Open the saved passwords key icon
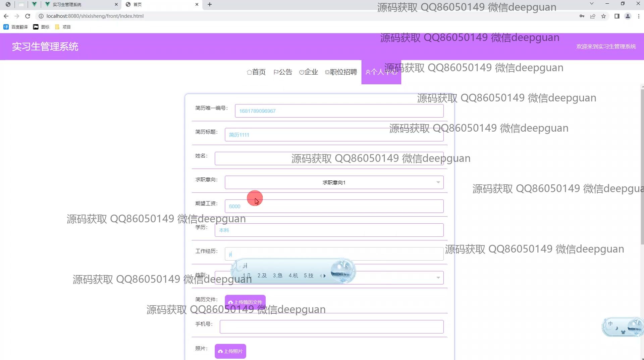The height and width of the screenshot is (360, 644). (x=582, y=16)
